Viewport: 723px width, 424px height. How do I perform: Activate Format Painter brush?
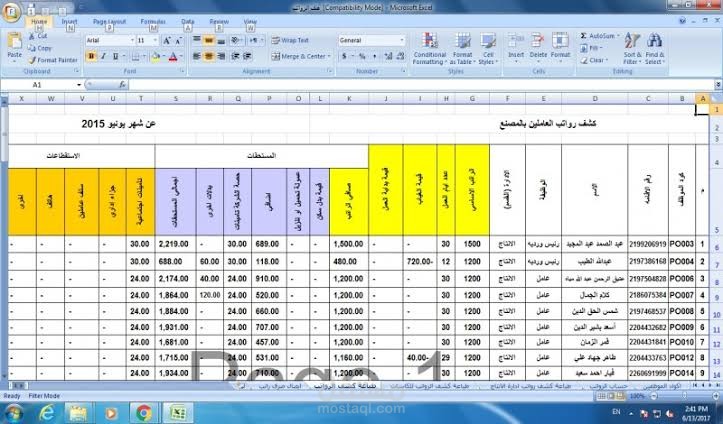53,60
